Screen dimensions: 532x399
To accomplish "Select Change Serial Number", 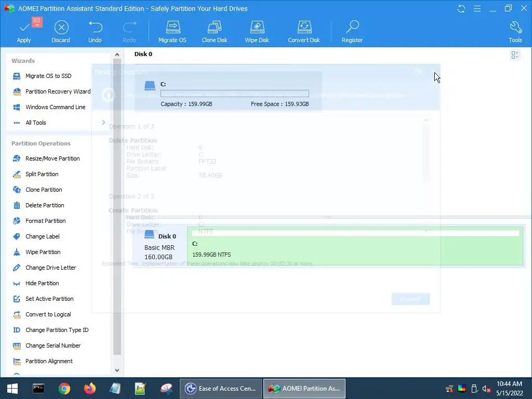I will click(46, 345).
